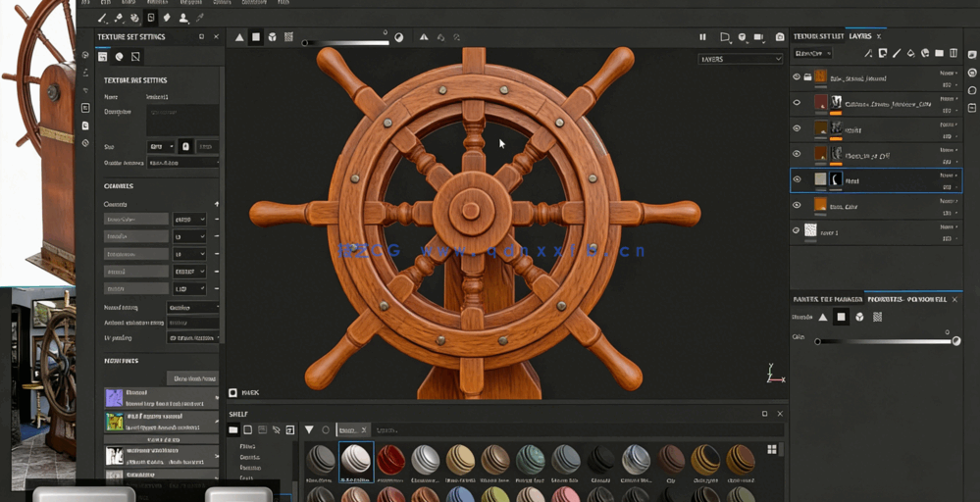Open the sphere sub-tab under Texture Set Settings
The image size is (980, 502).
pyautogui.click(x=119, y=57)
